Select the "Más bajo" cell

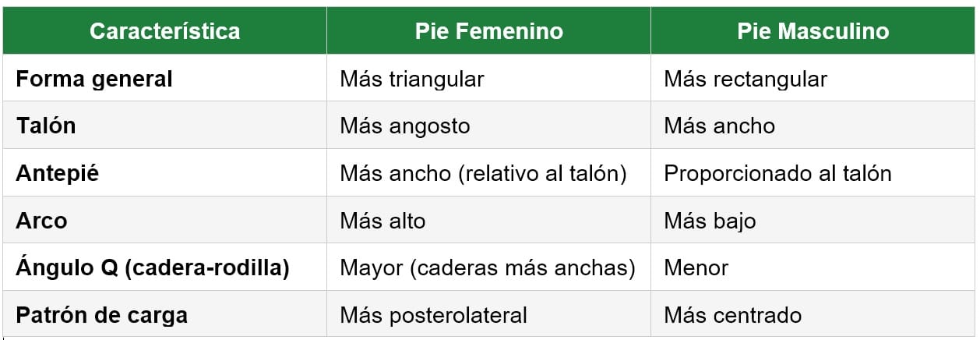[710, 221]
